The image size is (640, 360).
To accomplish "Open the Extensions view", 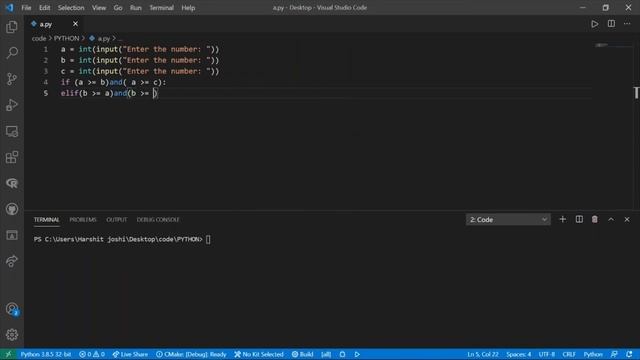I will click(x=12, y=157).
